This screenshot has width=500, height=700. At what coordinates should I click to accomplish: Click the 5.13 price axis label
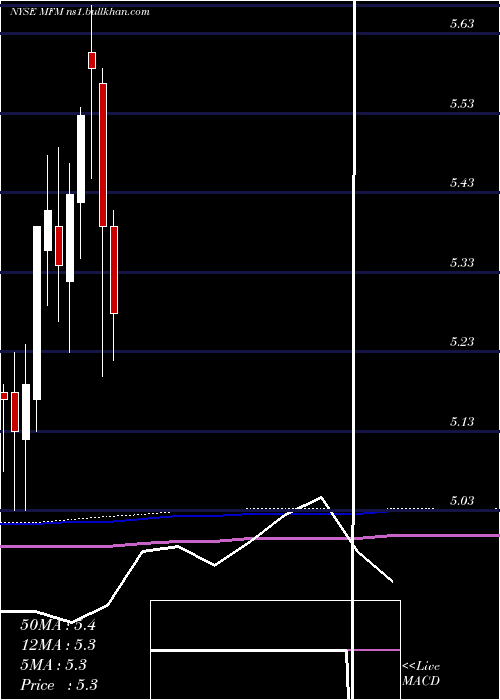pos(462,421)
